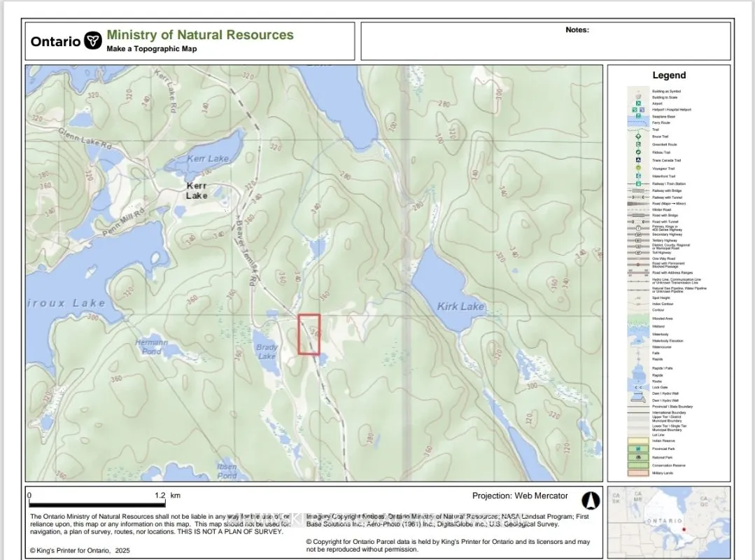Click the Indian Reserve yellow swatch
This screenshot has width=755, height=560.
(x=638, y=441)
